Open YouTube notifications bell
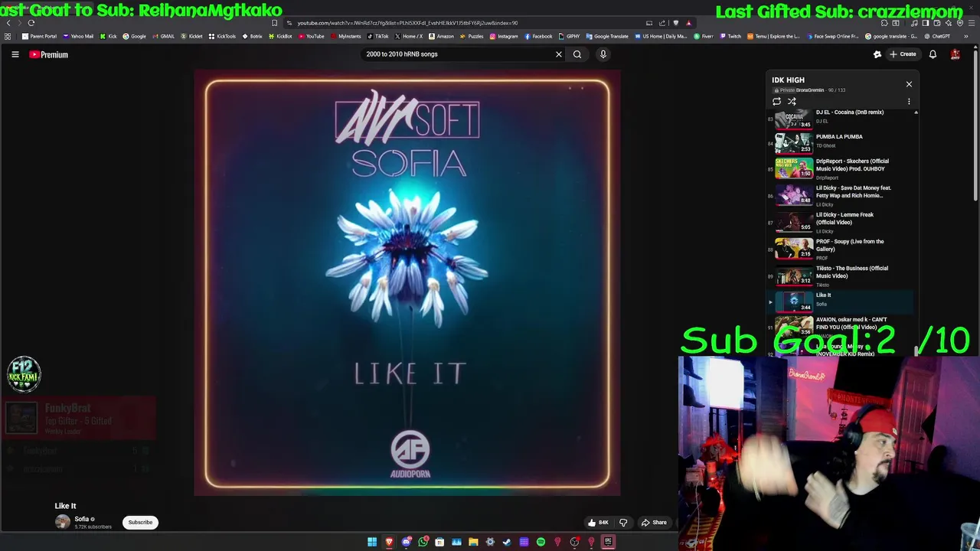Screen dimensions: 980x551 (933, 54)
